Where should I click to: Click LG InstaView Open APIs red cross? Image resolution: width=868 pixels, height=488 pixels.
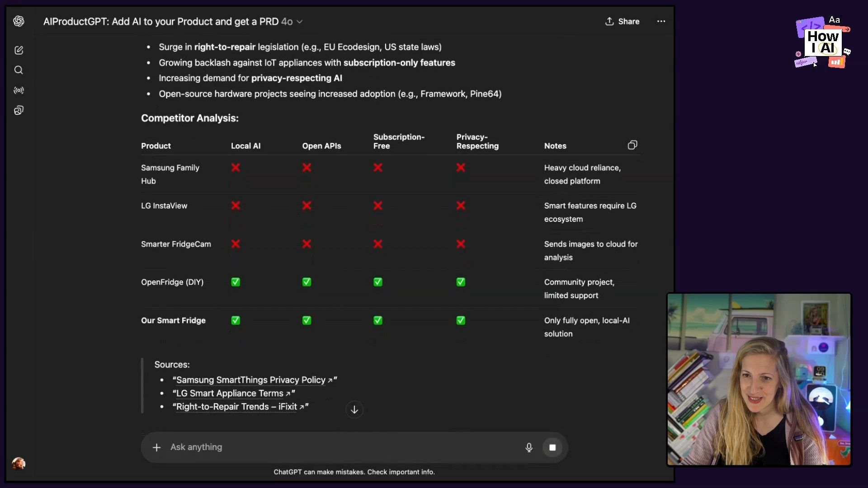[307, 206]
